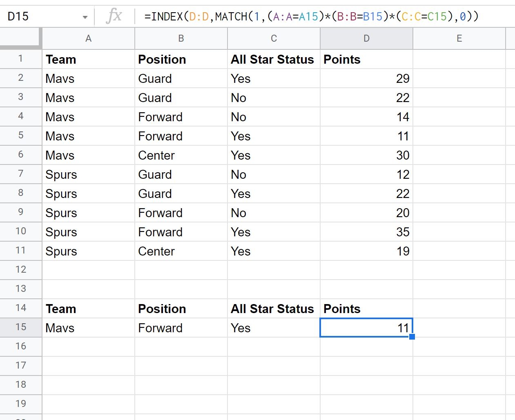
Task: Select column header D
Action: click(x=366, y=38)
